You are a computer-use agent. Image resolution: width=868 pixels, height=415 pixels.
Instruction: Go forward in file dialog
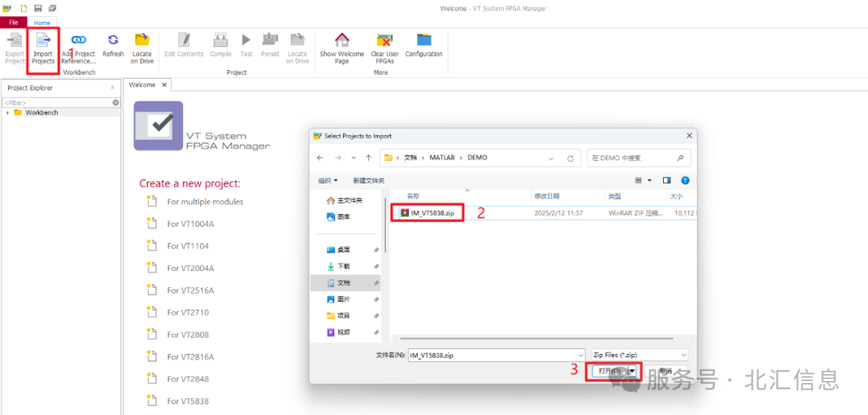(x=337, y=158)
